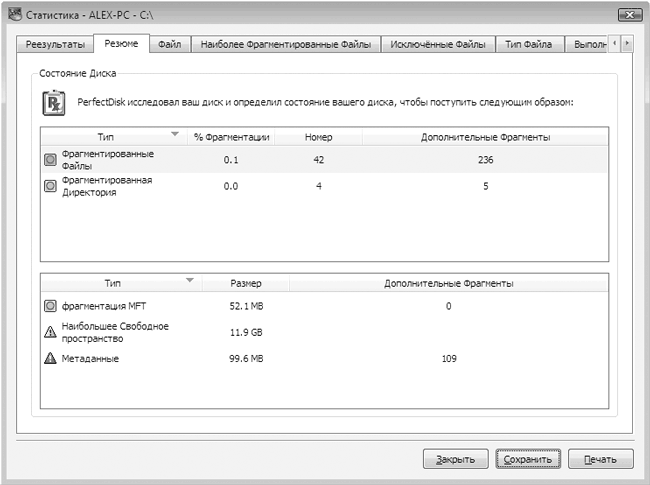Click warning triangle beside Наибольшее Свободное пространство

50,332
